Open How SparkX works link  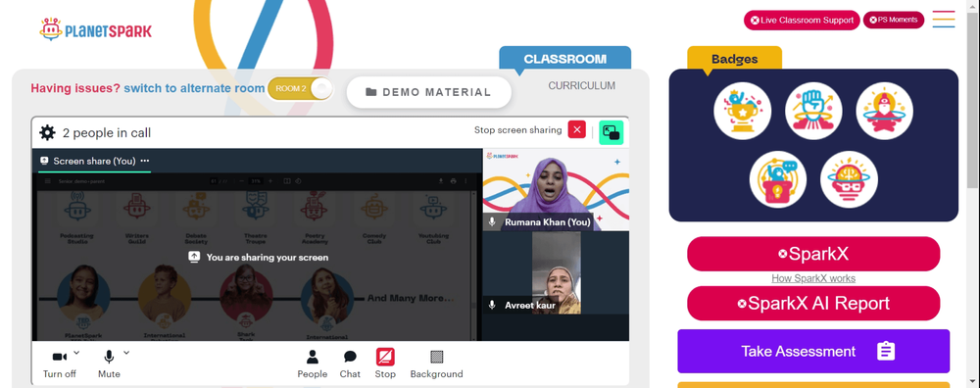(813, 278)
